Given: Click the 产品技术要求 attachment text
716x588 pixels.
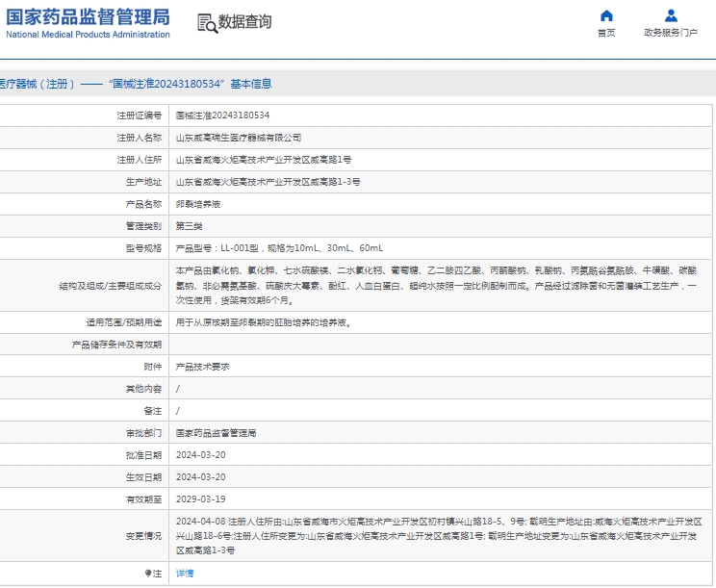Looking at the screenshot, I should click(x=202, y=367).
